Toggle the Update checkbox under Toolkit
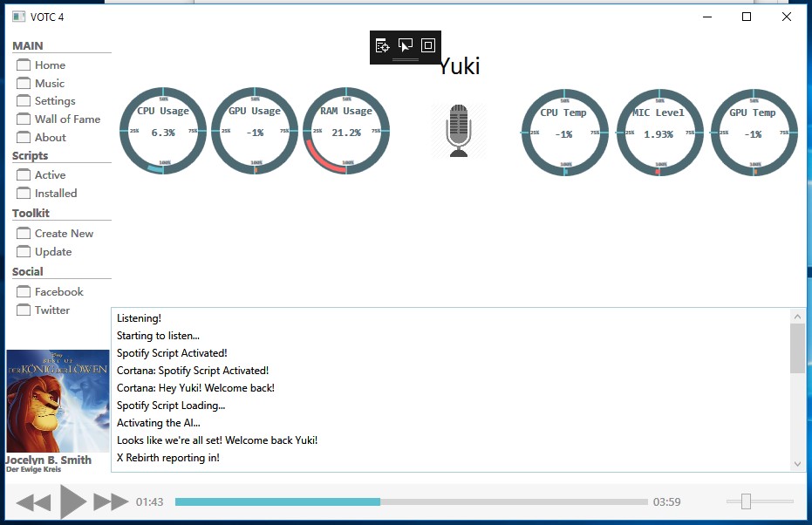This screenshot has width=812, height=525. 23,251
